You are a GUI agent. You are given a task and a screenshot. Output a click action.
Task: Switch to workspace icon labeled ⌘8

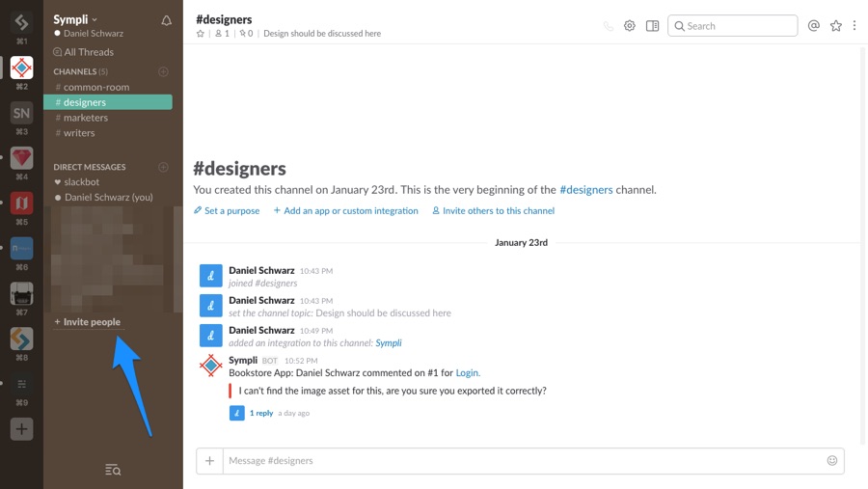click(x=21, y=339)
